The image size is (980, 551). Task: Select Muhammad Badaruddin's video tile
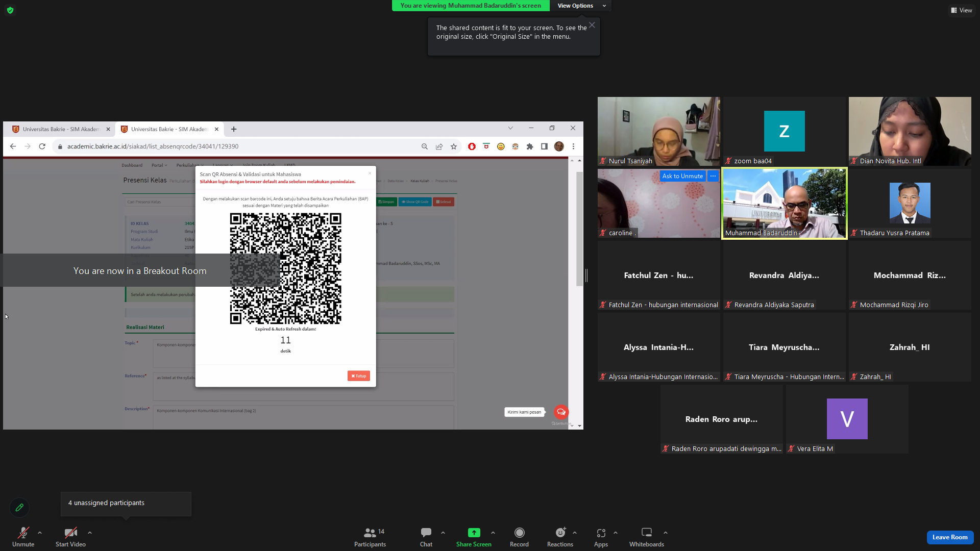784,203
